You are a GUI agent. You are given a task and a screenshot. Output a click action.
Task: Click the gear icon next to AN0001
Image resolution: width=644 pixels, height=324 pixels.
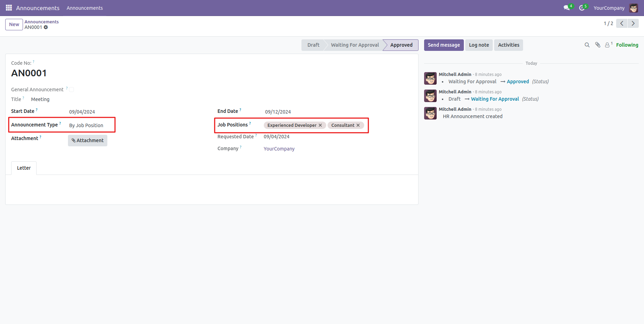tap(46, 27)
